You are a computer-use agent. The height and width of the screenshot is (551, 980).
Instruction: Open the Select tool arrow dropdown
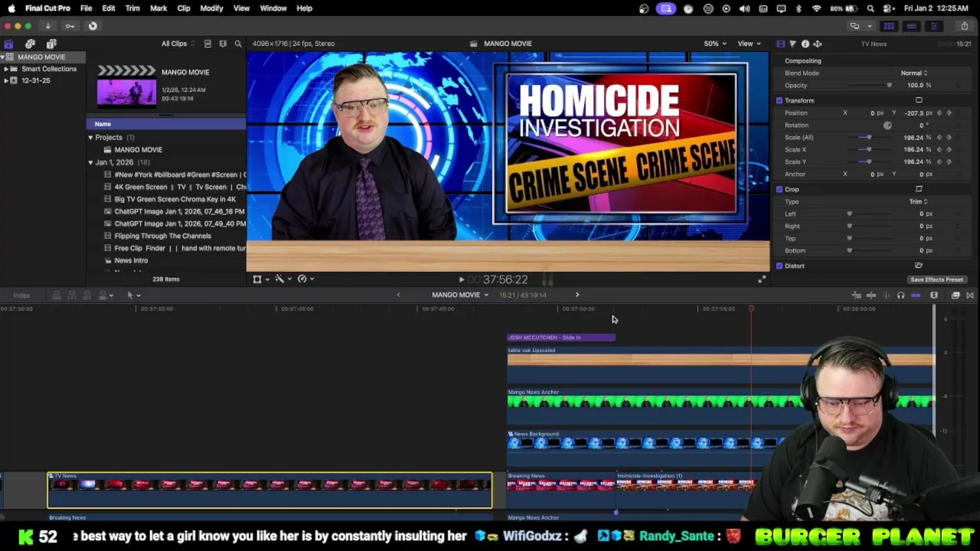pos(133,295)
